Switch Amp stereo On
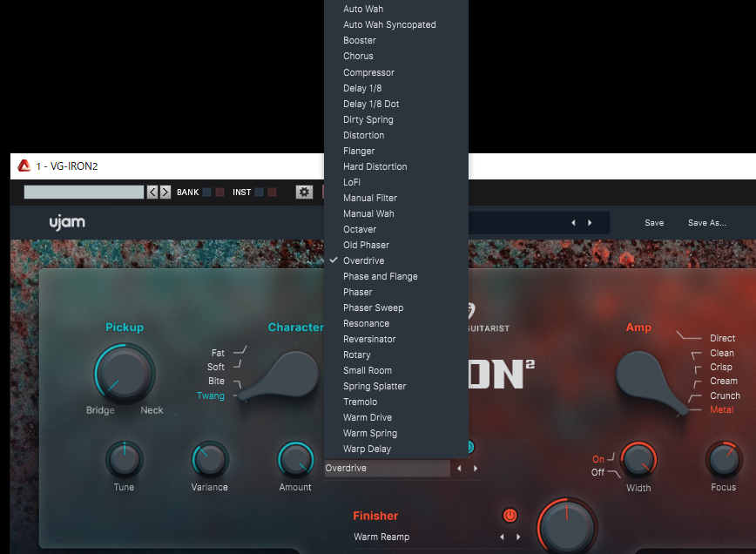756x554 pixels. click(x=598, y=460)
